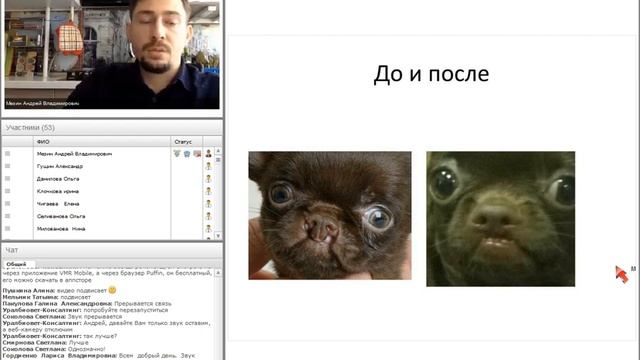The image size is (640, 360).
Task: Select participant Селиванова Ольга in the list
Action: click(61, 216)
